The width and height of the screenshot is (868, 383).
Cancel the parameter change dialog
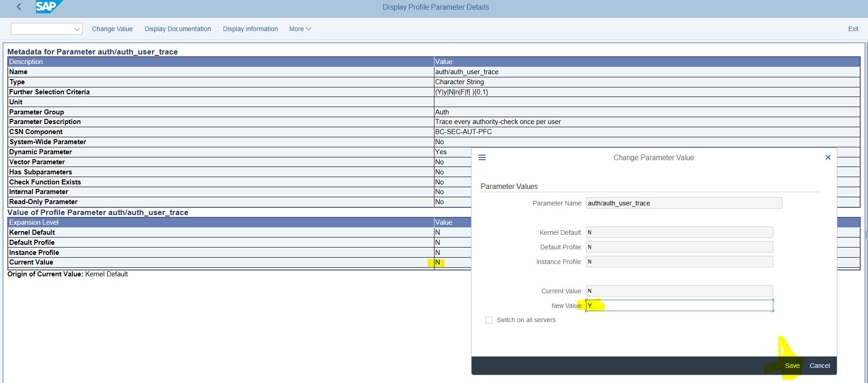[x=819, y=366]
